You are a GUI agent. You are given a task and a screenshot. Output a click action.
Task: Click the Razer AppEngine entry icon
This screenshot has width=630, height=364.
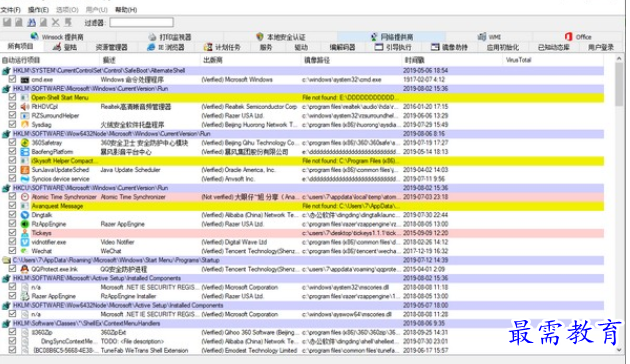[x=25, y=297]
